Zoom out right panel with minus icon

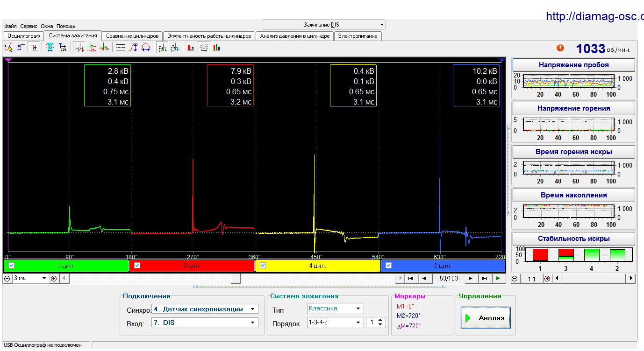click(x=515, y=279)
